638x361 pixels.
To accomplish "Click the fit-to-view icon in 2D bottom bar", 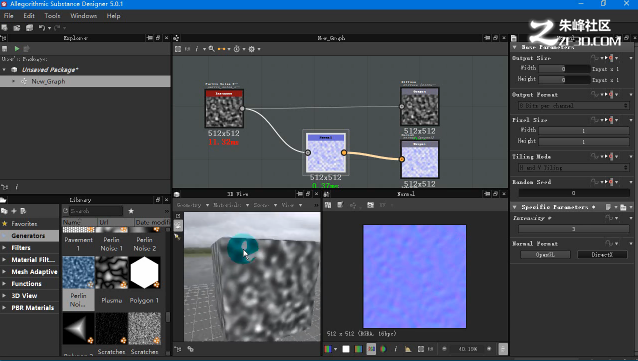I will click(421, 349).
